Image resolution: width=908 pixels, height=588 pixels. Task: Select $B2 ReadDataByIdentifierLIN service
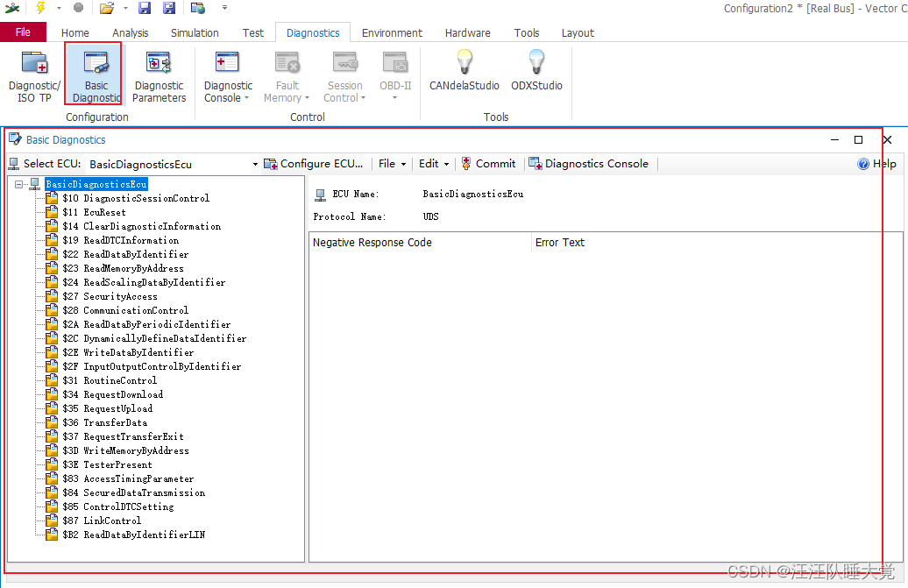point(134,535)
